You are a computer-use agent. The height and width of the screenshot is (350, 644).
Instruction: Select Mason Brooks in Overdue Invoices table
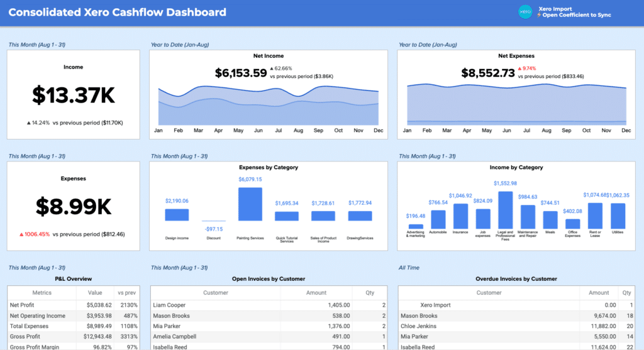click(419, 316)
